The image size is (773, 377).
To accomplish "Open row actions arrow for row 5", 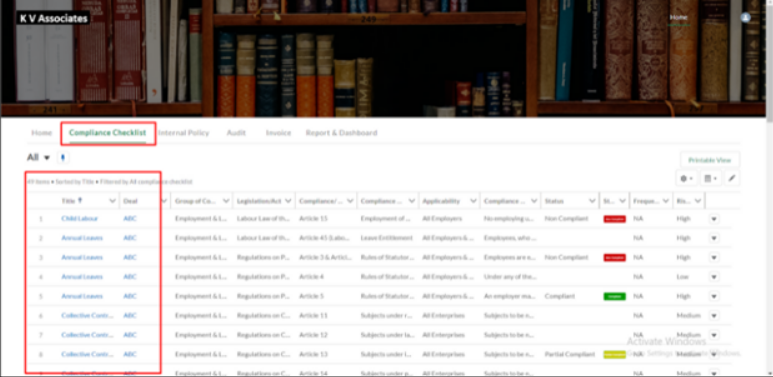I will [x=714, y=296].
